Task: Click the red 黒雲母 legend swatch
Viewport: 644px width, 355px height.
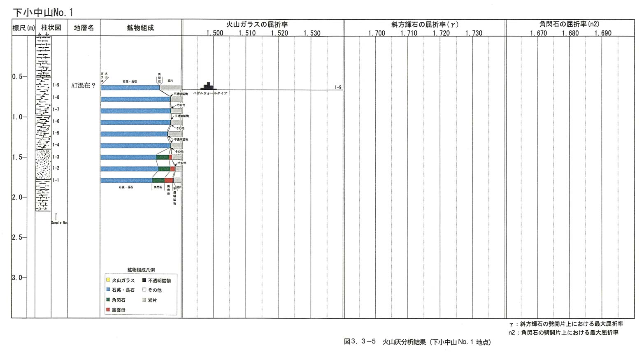Action: click(108, 310)
